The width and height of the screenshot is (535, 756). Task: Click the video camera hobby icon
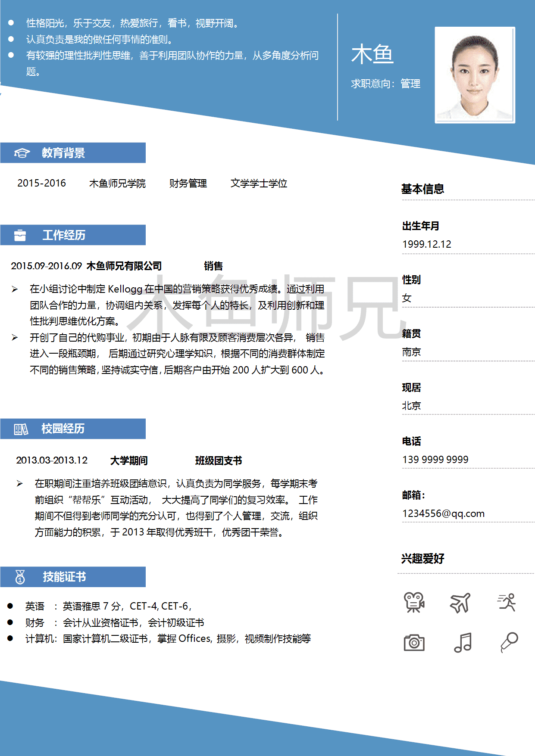coord(414,602)
